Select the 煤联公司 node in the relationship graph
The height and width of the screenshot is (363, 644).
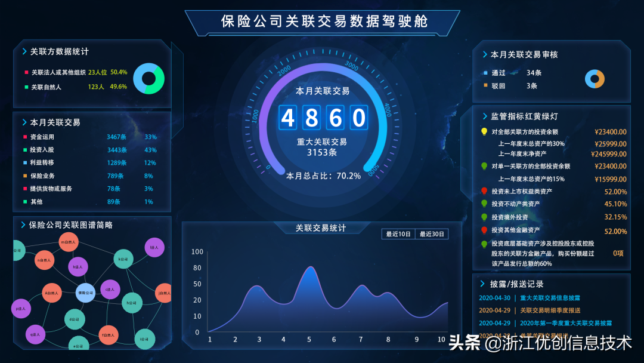pyautogui.click(x=86, y=293)
